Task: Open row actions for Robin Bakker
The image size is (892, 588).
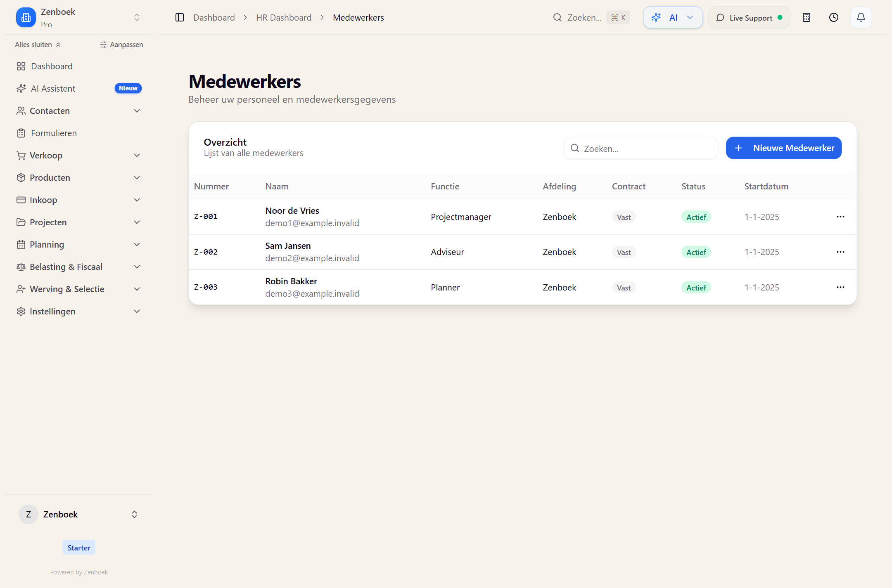Action: pos(840,287)
